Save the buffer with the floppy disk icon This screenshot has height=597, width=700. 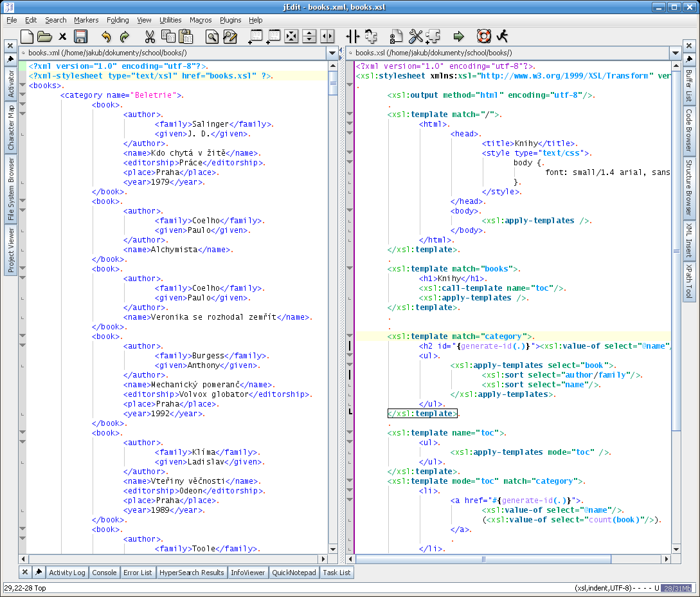tap(80, 36)
